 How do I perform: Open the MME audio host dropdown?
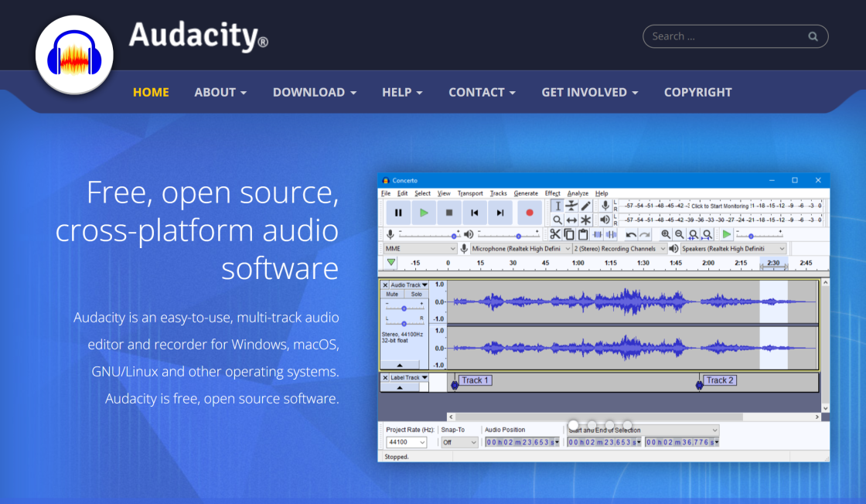click(421, 248)
